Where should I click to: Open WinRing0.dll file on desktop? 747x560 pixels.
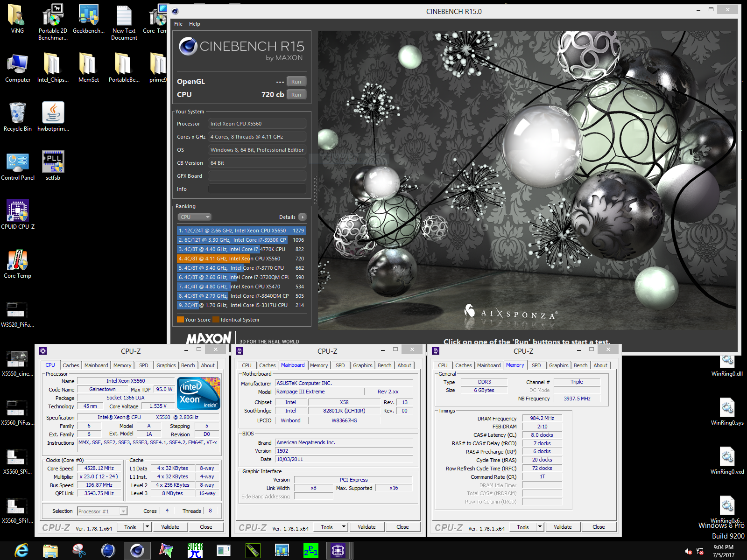pos(727,366)
